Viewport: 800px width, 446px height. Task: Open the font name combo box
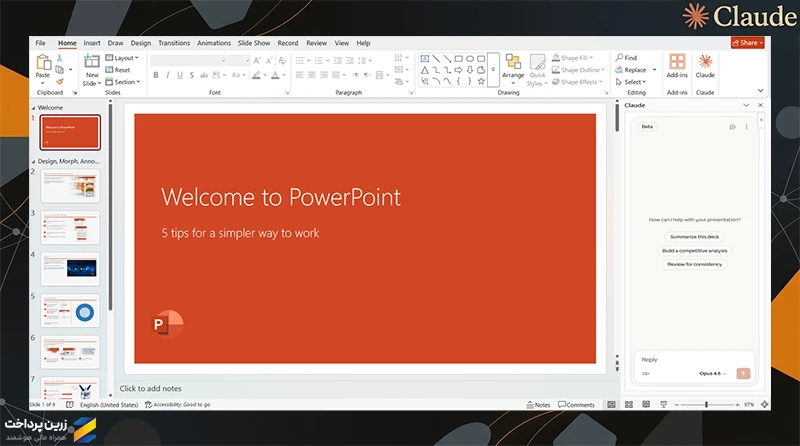[188, 60]
